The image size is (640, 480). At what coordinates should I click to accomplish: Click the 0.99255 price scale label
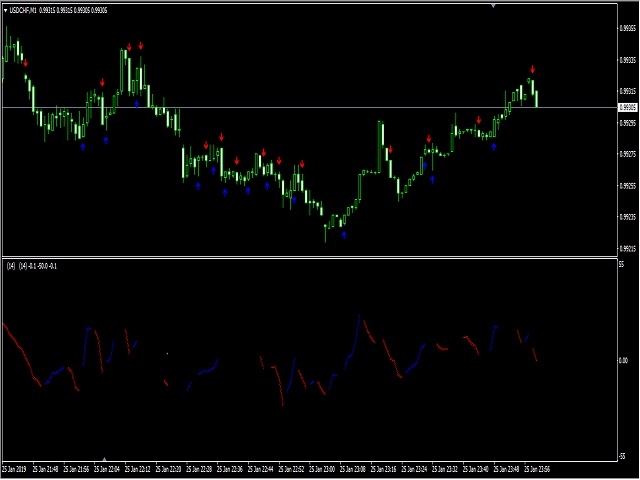[x=628, y=186]
